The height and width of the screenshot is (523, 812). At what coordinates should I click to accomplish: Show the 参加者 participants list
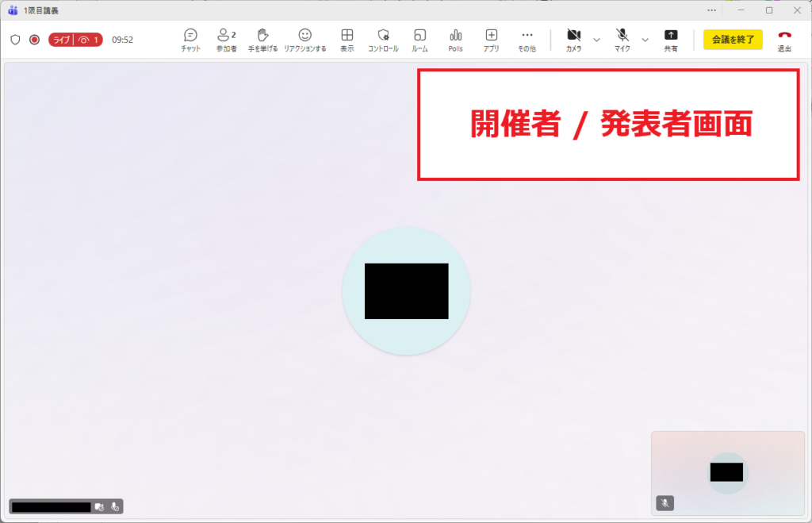coord(226,40)
